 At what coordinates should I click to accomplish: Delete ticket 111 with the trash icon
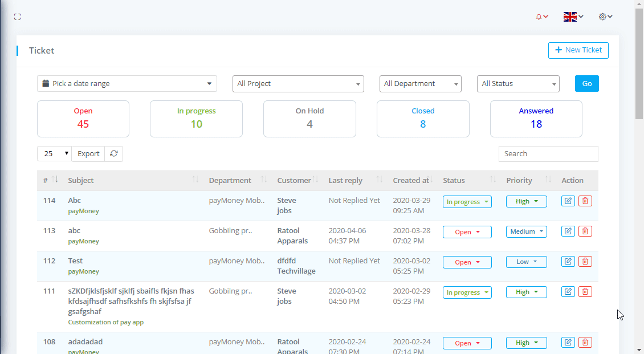pos(585,291)
